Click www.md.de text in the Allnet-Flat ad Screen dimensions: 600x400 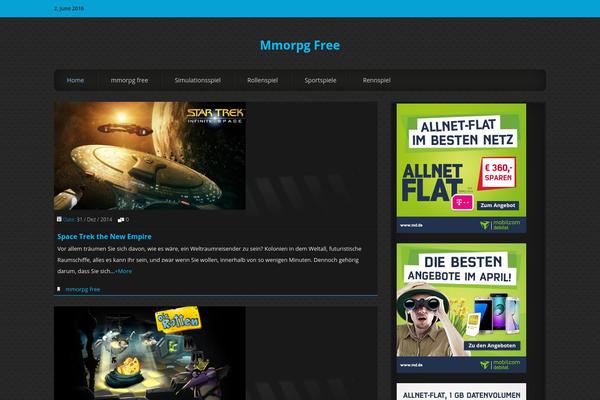click(x=411, y=225)
